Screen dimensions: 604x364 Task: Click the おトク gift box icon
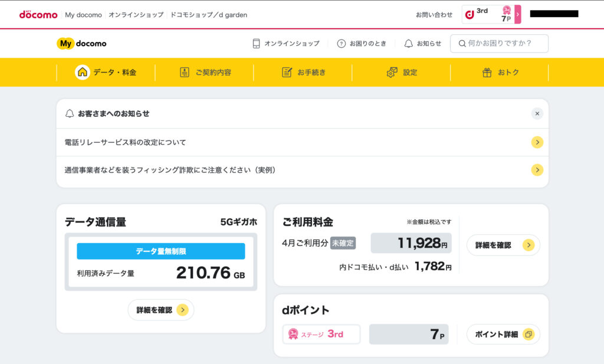click(487, 72)
